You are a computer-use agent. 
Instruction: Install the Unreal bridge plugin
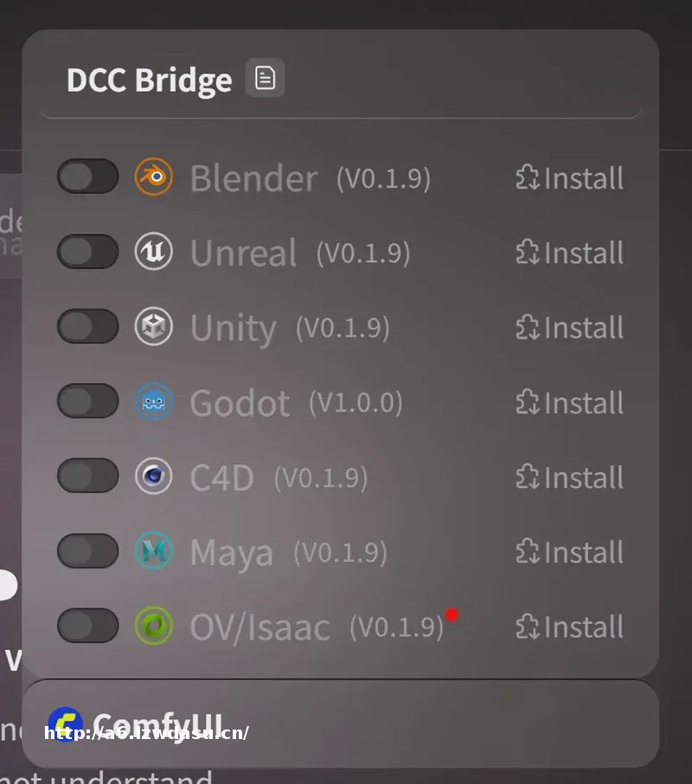coord(569,253)
